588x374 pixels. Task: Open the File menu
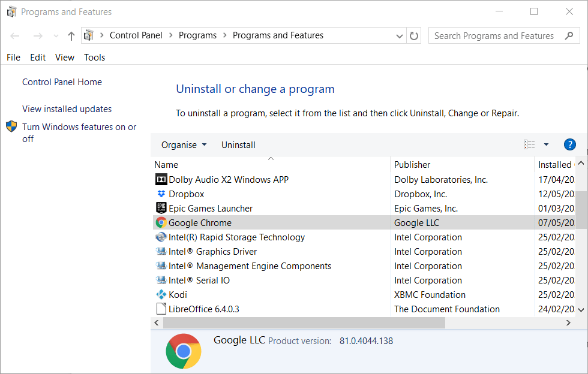click(13, 58)
